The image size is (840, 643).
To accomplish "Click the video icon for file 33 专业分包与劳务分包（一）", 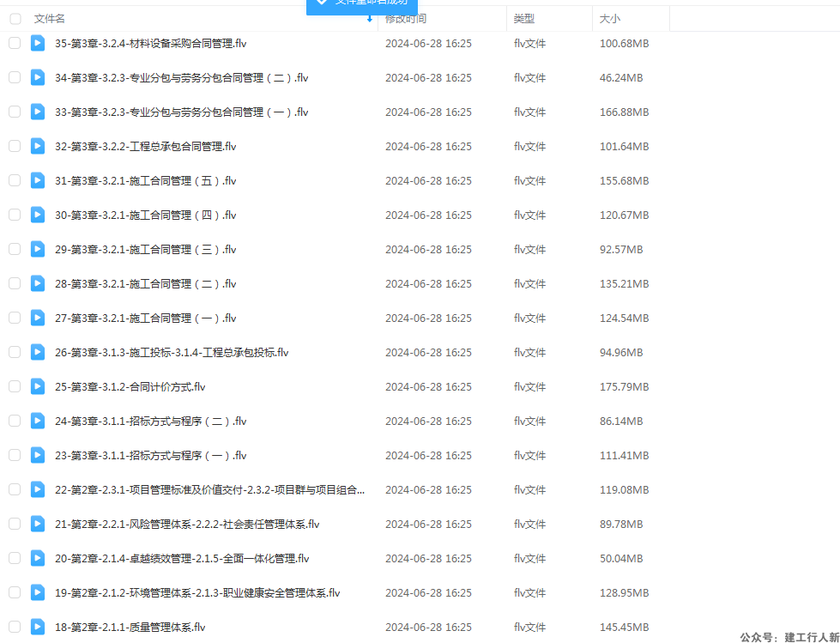I will tap(38, 112).
